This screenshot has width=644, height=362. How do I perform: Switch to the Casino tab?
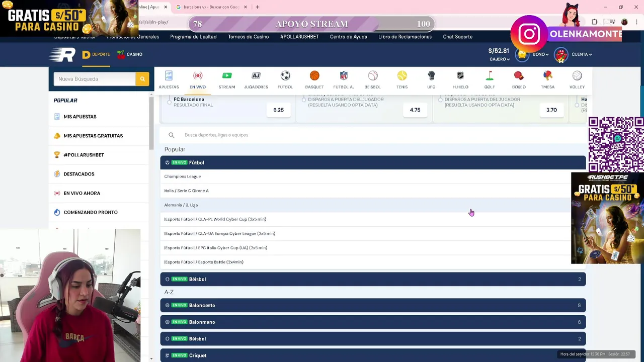coord(130,54)
